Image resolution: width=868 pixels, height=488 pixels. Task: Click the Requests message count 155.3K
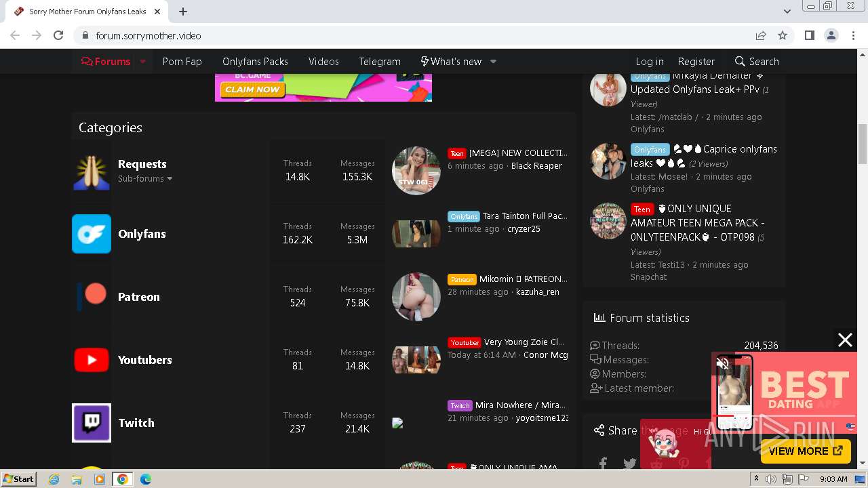pyautogui.click(x=357, y=177)
